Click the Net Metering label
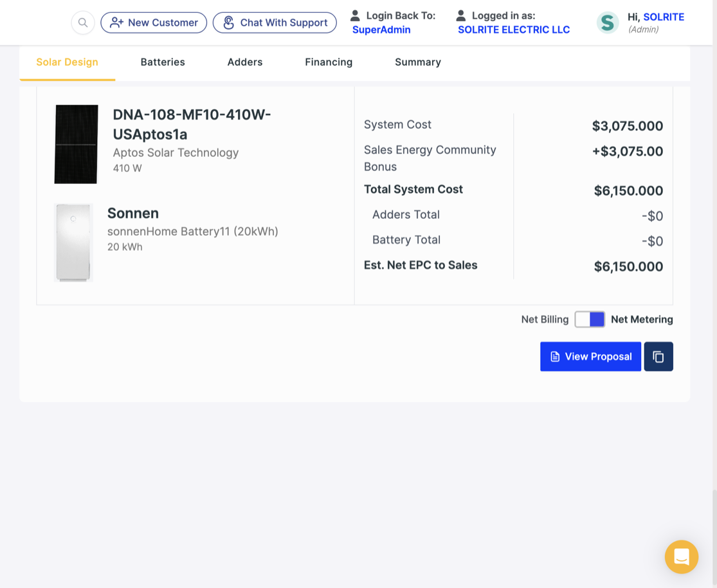 pos(642,319)
